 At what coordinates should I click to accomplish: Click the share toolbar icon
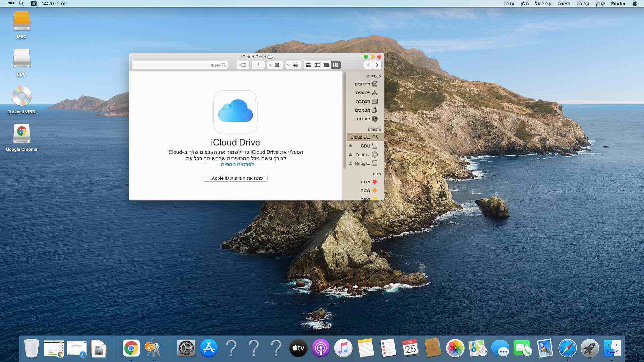click(258, 65)
